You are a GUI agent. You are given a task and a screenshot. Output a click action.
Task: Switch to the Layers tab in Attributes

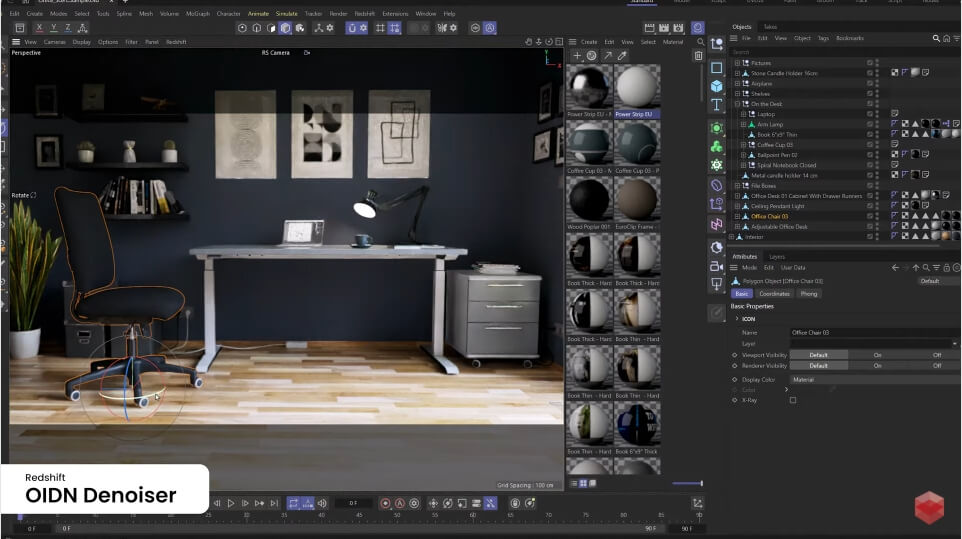(777, 257)
